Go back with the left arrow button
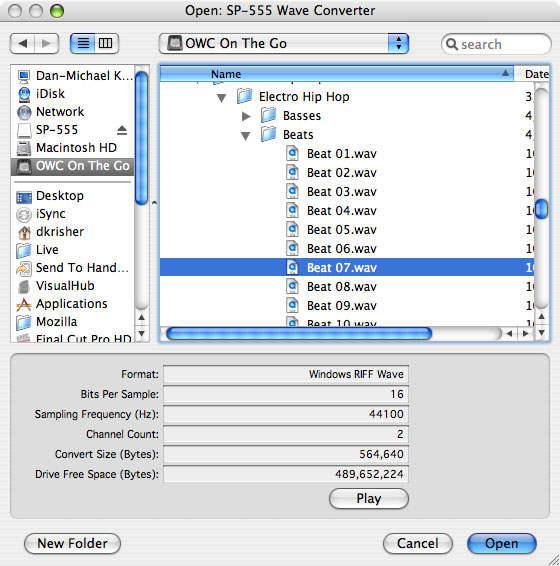 [x=22, y=44]
